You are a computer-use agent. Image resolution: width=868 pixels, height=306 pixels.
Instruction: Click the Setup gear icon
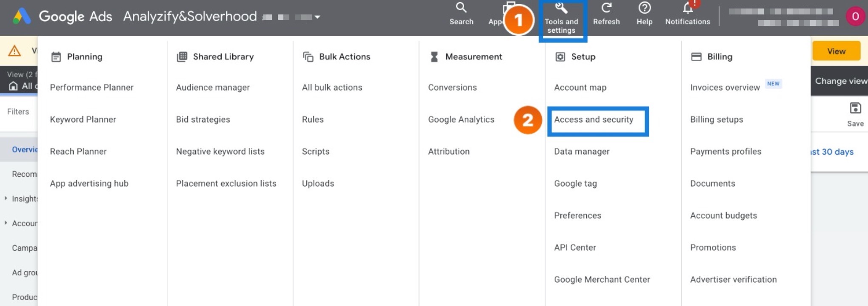tap(560, 57)
